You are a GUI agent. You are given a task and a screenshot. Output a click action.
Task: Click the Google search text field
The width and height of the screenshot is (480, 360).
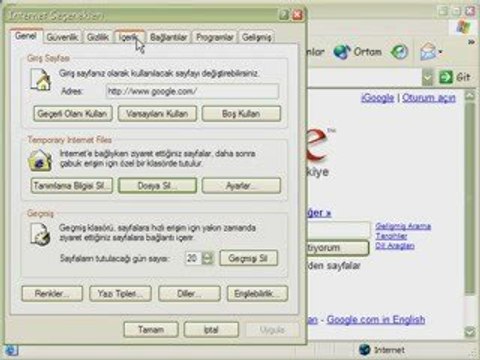pyautogui.click(x=339, y=229)
